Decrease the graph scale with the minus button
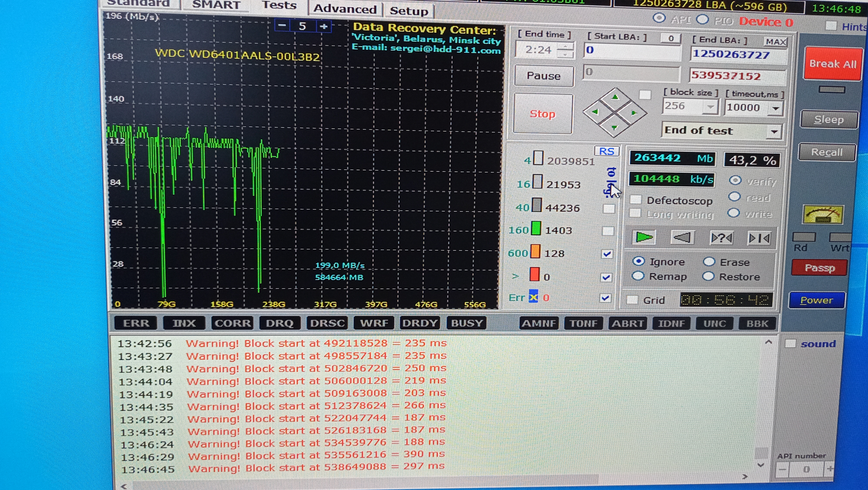 click(x=282, y=26)
